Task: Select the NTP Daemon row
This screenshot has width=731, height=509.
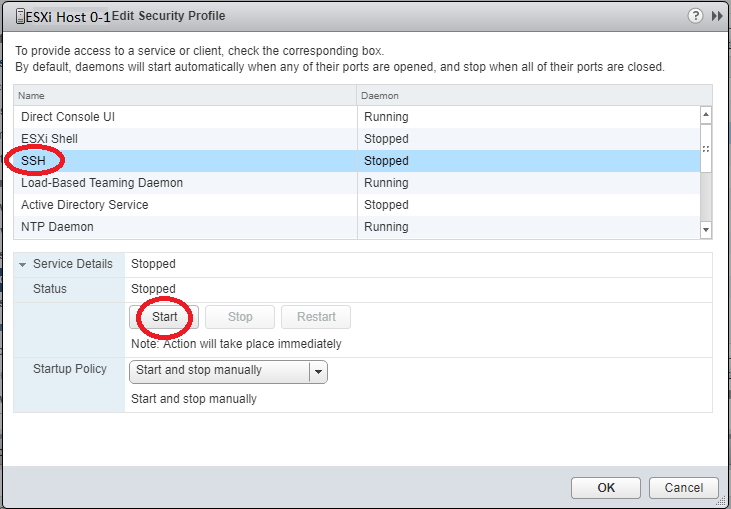Action: (x=357, y=227)
